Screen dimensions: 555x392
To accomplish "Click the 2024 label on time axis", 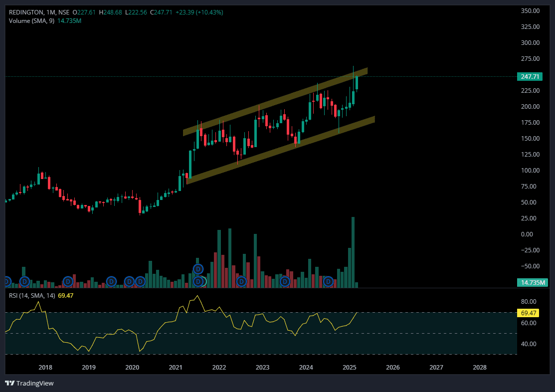I will tap(306, 367).
